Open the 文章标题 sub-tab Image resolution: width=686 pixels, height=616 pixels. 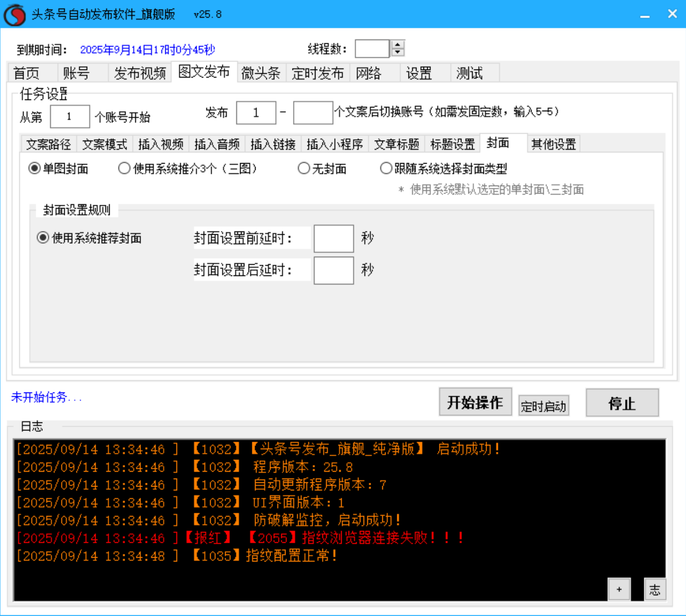396,143
